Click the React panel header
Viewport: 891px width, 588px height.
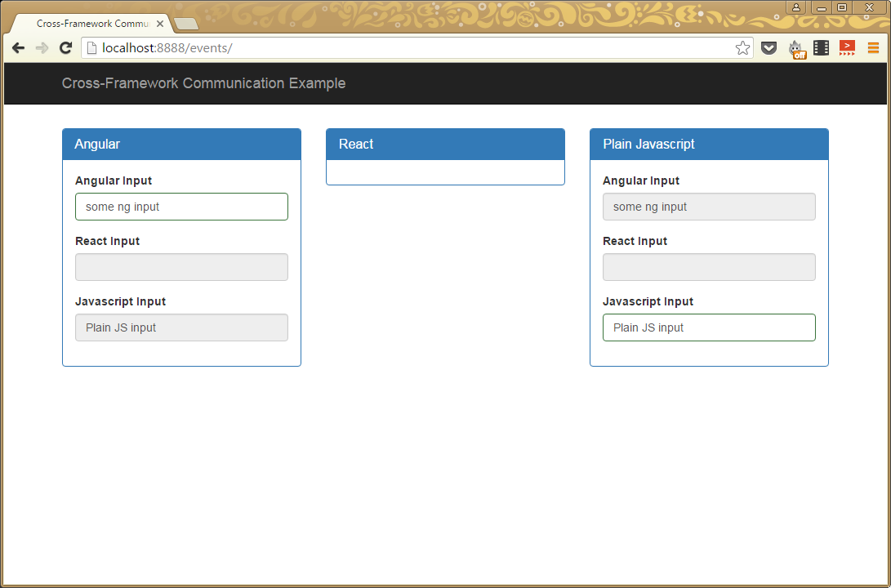445,144
